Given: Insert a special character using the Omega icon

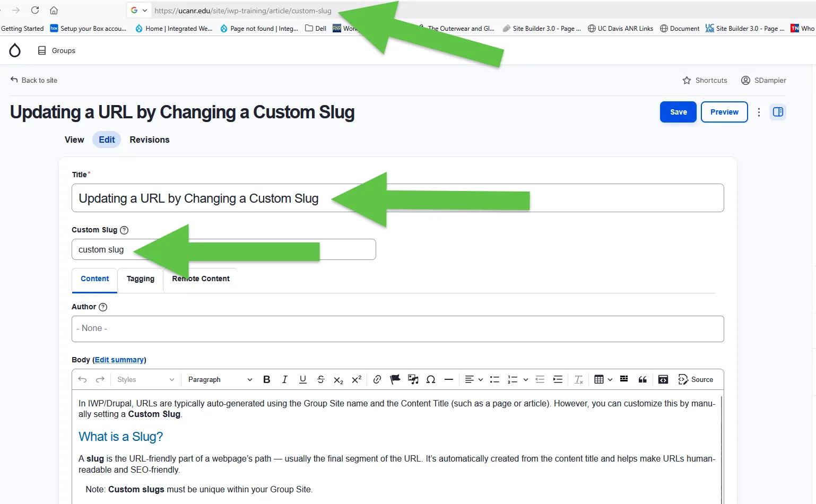Looking at the screenshot, I should 431,379.
